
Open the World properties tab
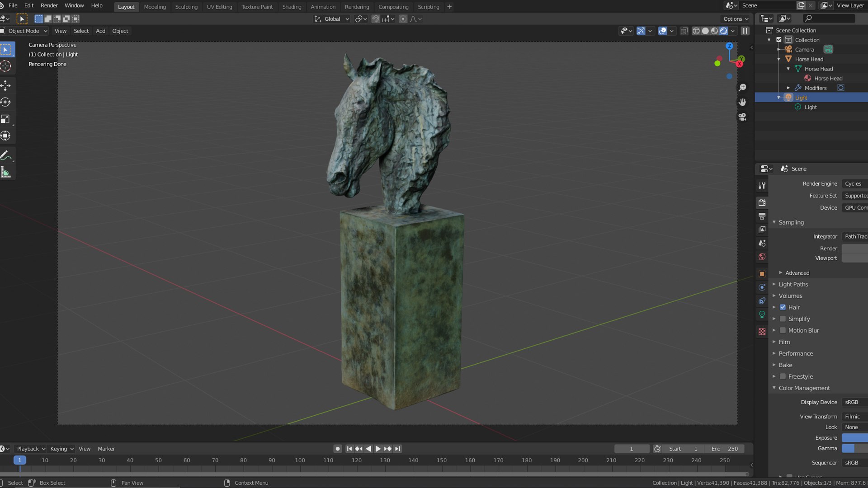pyautogui.click(x=762, y=257)
